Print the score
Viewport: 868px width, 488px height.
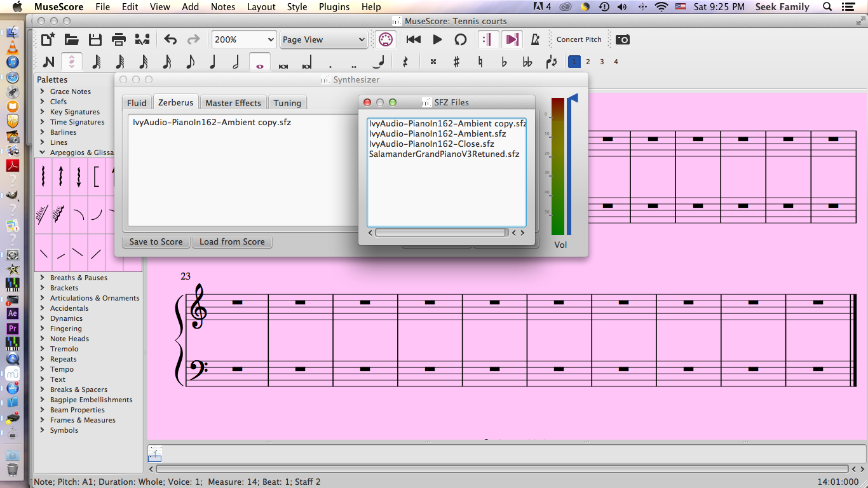click(119, 39)
